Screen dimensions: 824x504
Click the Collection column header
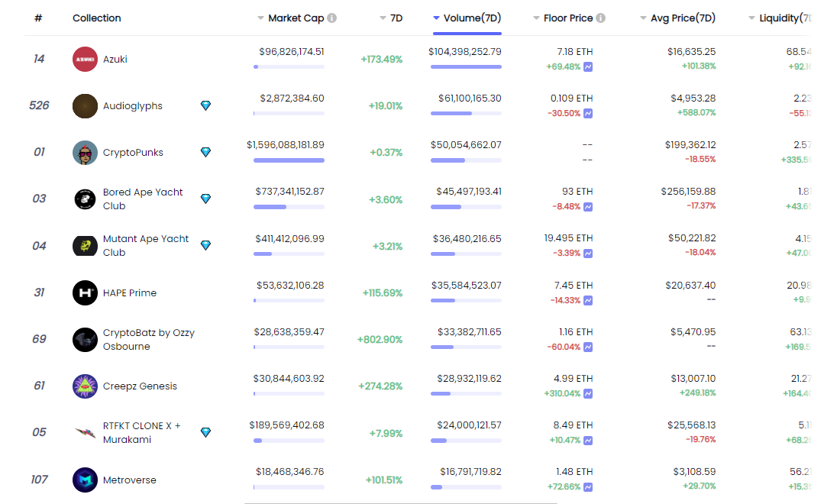click(97, 18)
